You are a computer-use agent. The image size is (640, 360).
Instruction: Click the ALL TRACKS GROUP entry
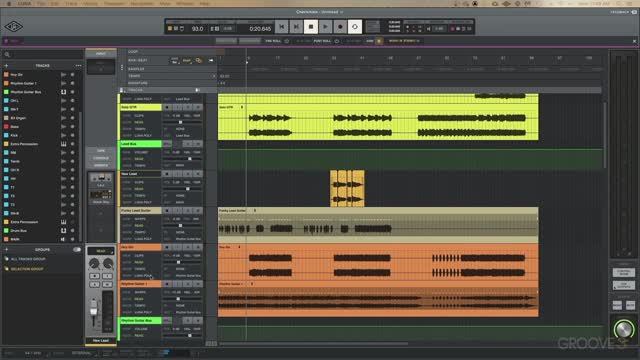tap(28, 259)
